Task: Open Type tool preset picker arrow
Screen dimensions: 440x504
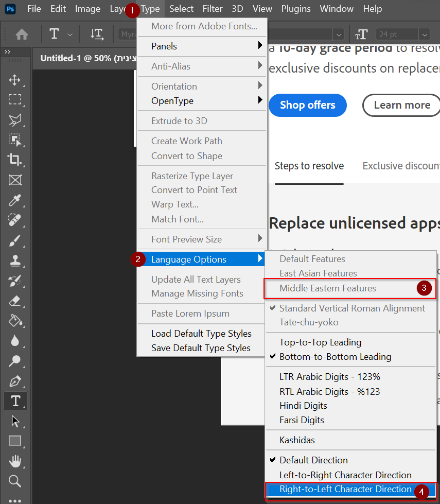Action: click(70, 34)
